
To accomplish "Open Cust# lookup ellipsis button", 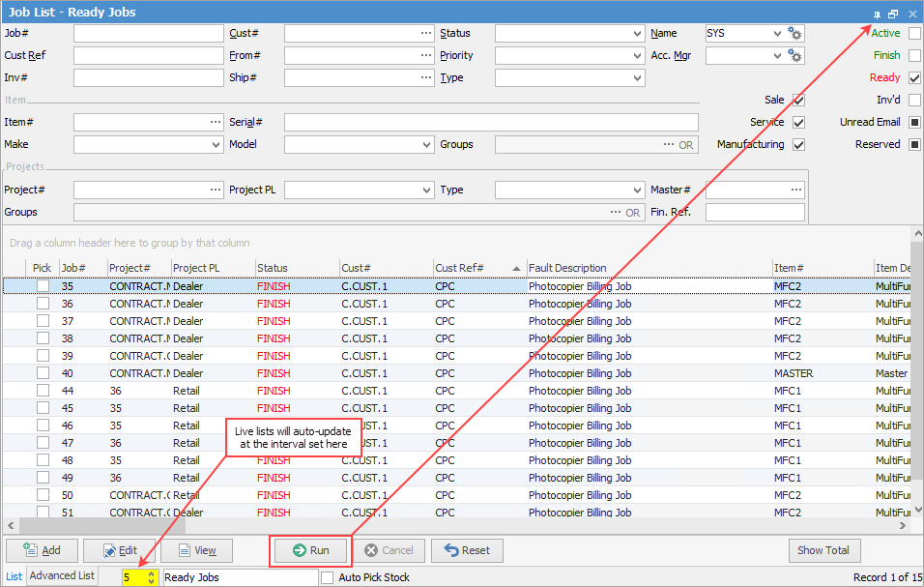I will click(426, 34).
